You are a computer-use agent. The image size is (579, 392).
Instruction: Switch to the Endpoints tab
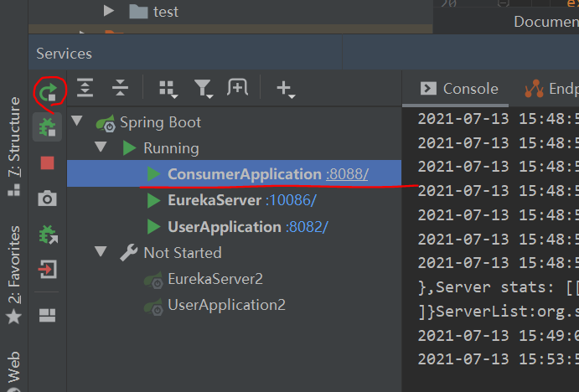tap(551, 89)
